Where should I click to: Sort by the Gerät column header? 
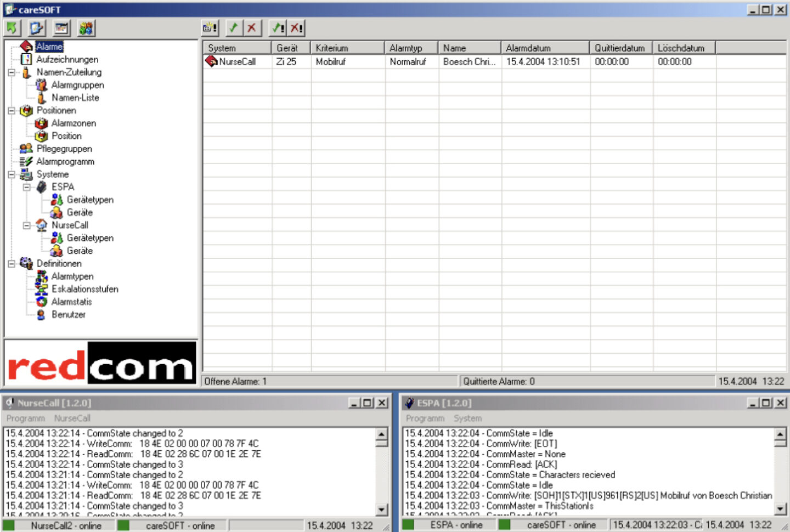click(291, 48)
